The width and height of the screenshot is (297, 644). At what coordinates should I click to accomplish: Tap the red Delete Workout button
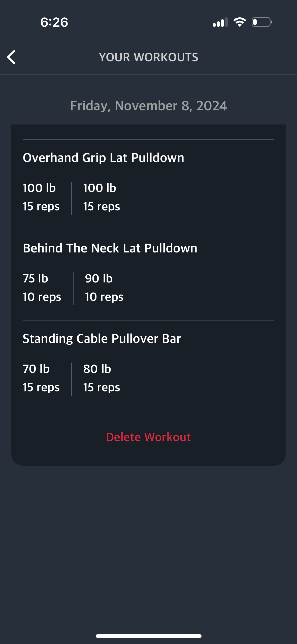pyautogui.click(x=148, y=437)
